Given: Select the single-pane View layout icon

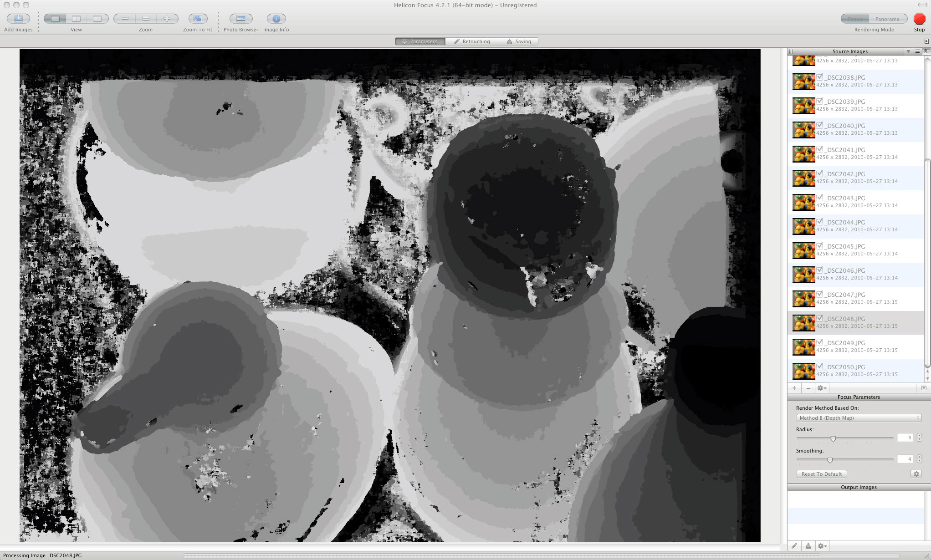Looking at the screenshot, I should pyautogui.click(x=55, y=19).
